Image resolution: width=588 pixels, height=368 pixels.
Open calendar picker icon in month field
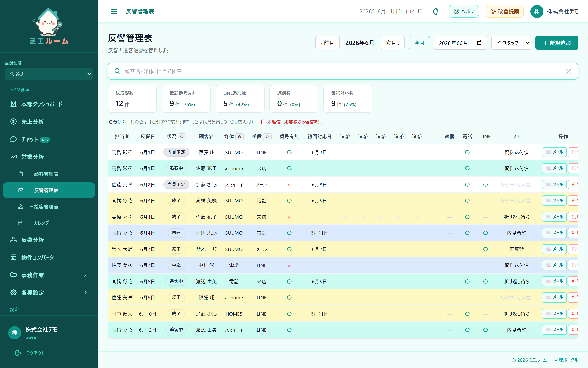(x=479, y=43)
